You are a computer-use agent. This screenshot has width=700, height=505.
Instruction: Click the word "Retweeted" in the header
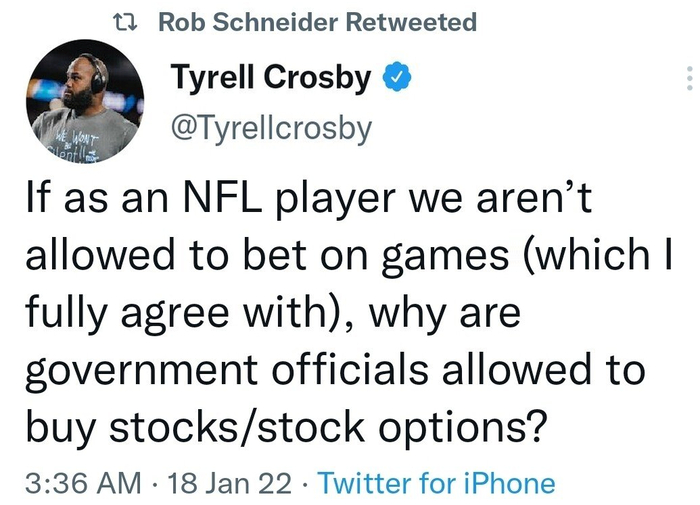409,22
